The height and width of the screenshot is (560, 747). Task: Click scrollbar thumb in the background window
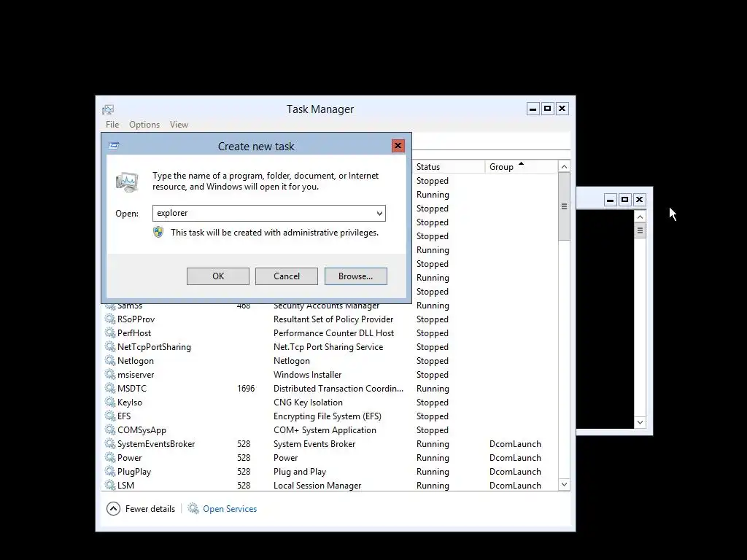click(x=640, y=230)
